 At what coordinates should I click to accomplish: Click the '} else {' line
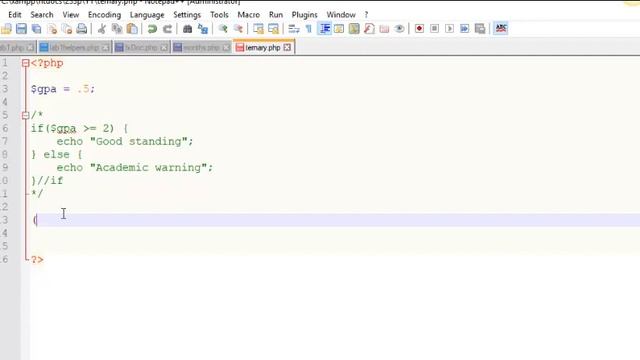pyautogui.click(x=57, y=155)
